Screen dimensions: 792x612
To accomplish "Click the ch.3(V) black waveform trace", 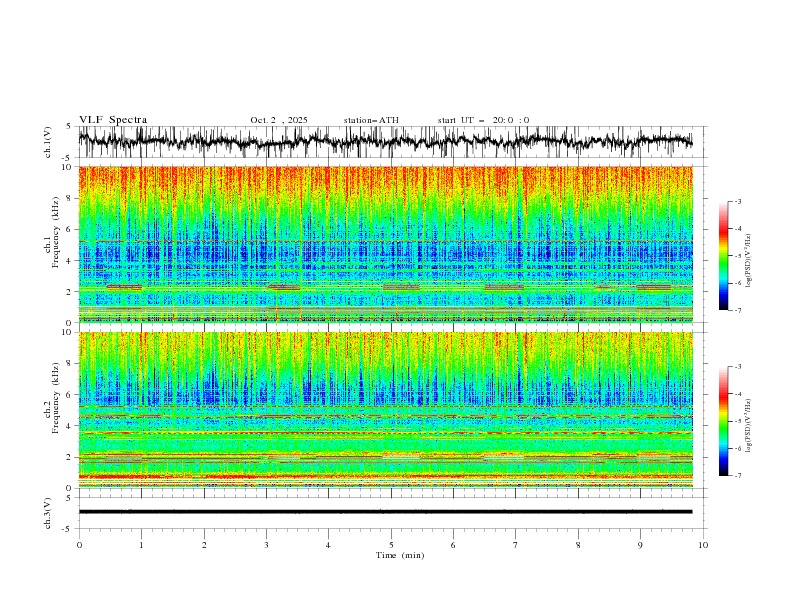I will coord(385,512).
